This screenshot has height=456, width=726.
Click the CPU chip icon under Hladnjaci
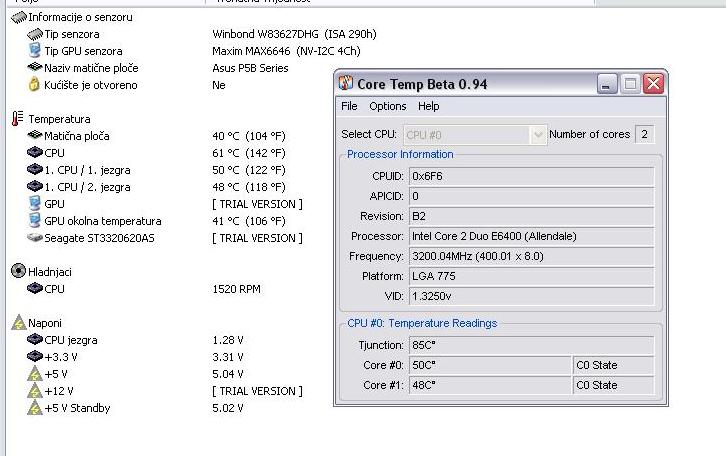pos(35,288)
